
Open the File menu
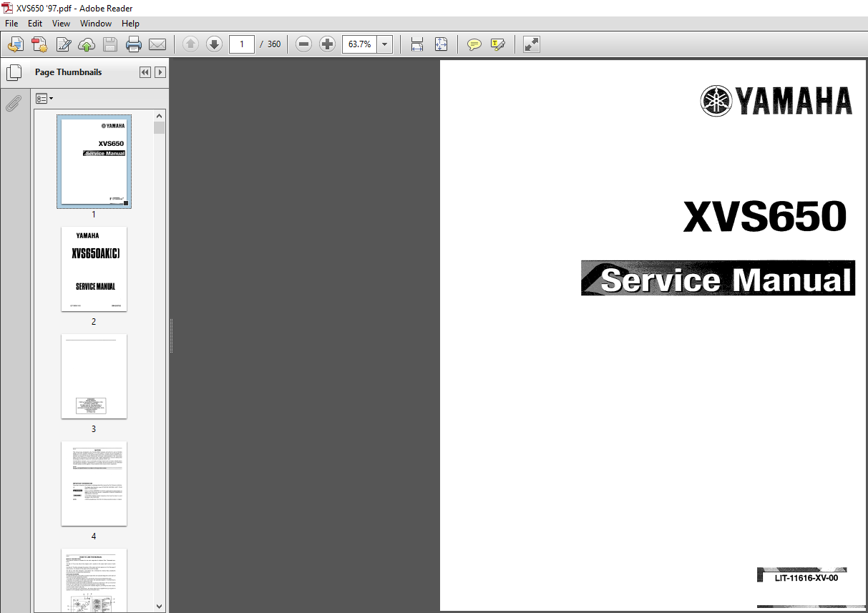point(11,24)
